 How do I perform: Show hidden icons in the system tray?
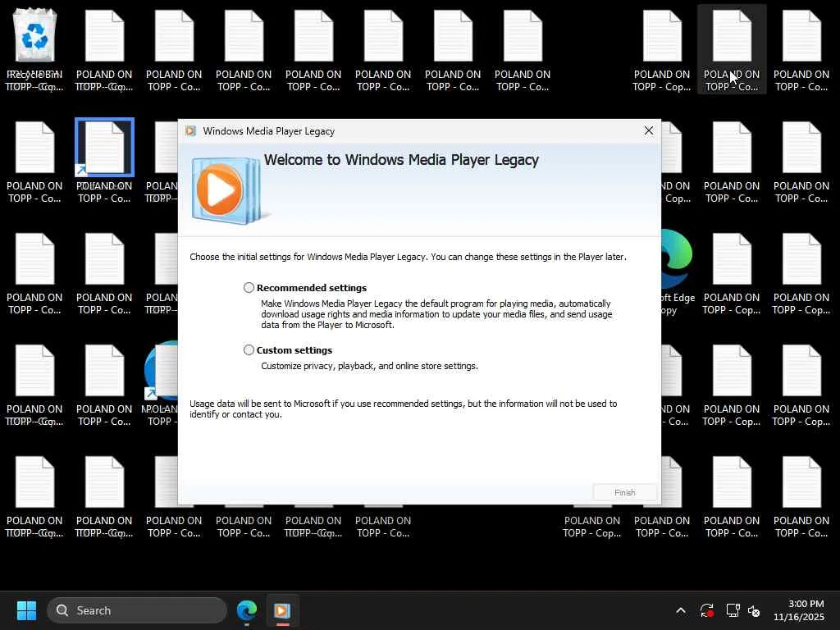[680, 610]
